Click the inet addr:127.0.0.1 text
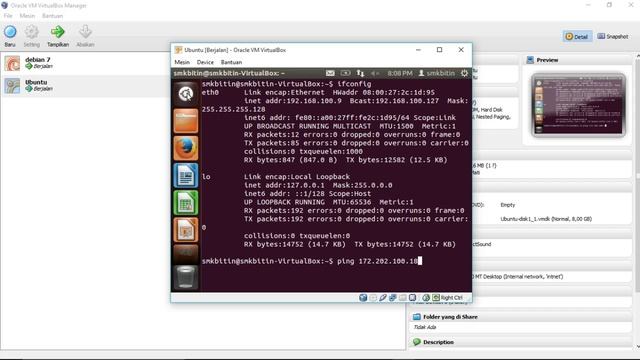Image resolution: width=640 pixels, height=360 pixels. pos(284,185)
